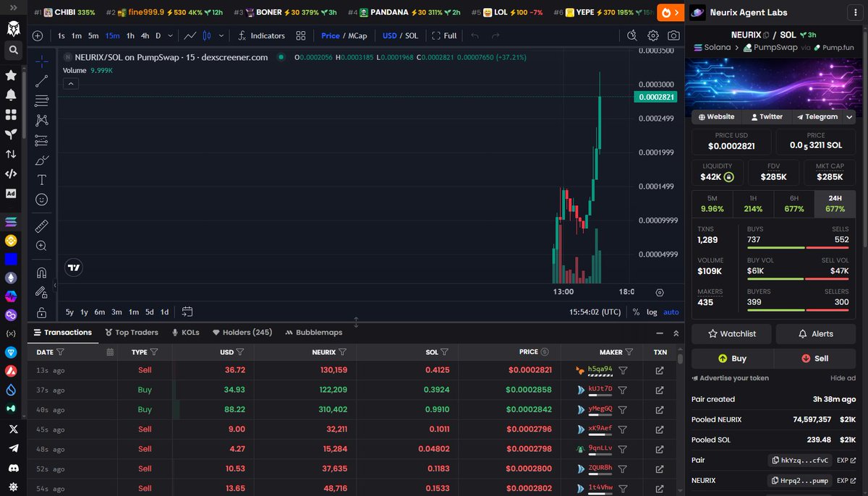Switch chart to MCap view
This screenshot has width=868, height=496.
pos(357,35)
